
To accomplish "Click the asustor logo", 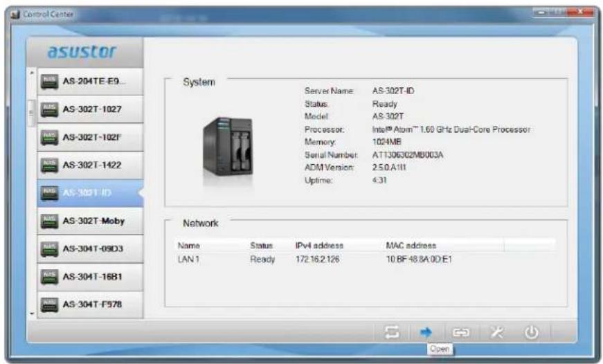I will pos(82,52).
